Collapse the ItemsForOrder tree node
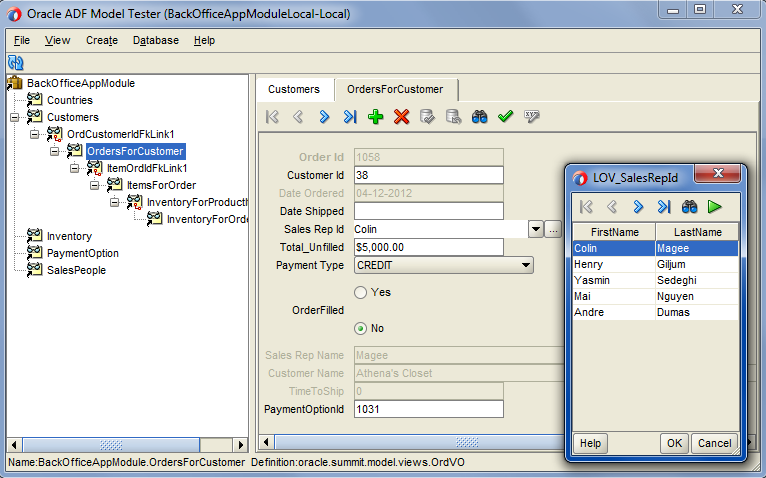Image resolution: width=766 pixels, height=478 pixels. pos(94,185)
